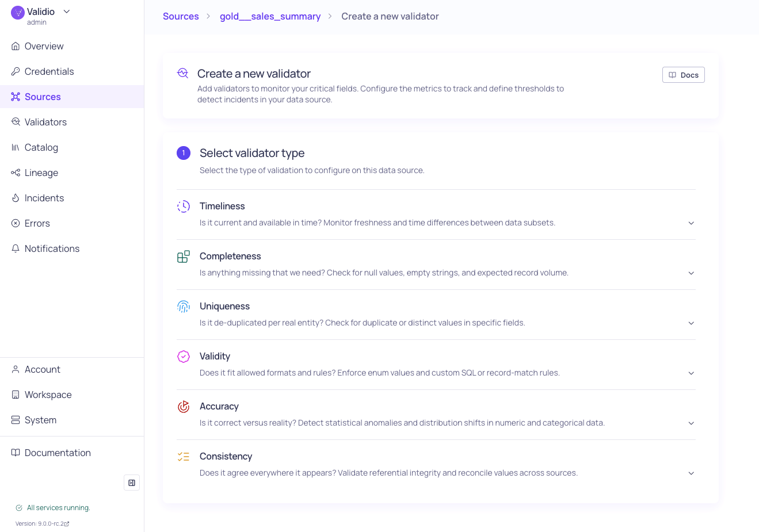Click the Catalog library icon

(x=16, y=147)
